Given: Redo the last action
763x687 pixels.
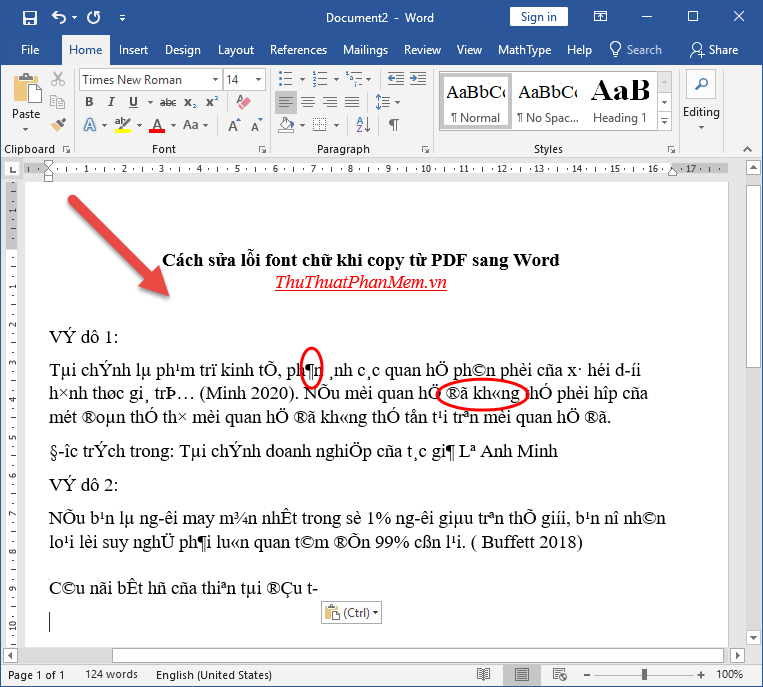Looking at the screenshot, I should [93, 18].
